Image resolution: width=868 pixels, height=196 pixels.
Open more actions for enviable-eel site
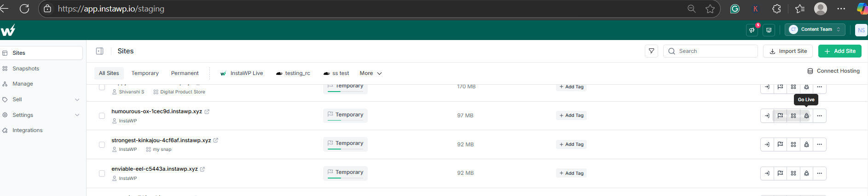click(820, 173)
